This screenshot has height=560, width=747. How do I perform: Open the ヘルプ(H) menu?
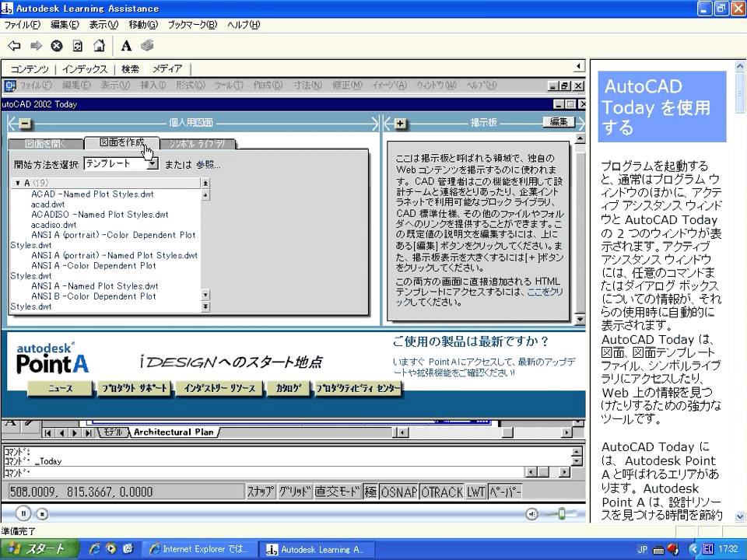(x=244, y=25)
